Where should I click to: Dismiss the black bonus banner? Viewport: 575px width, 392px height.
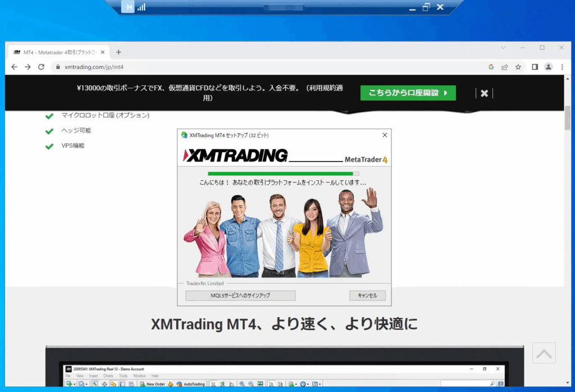[x=484, y=93]
